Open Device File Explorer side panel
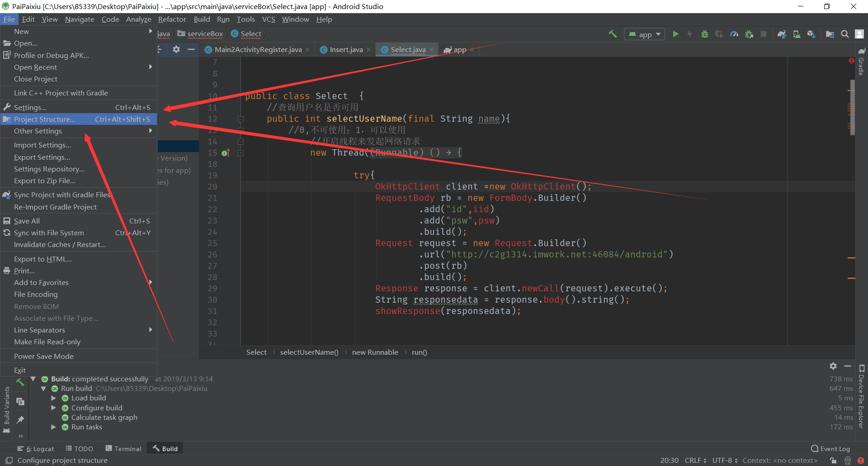The width and height of the screenshot is (868, 466). point(861,397)
